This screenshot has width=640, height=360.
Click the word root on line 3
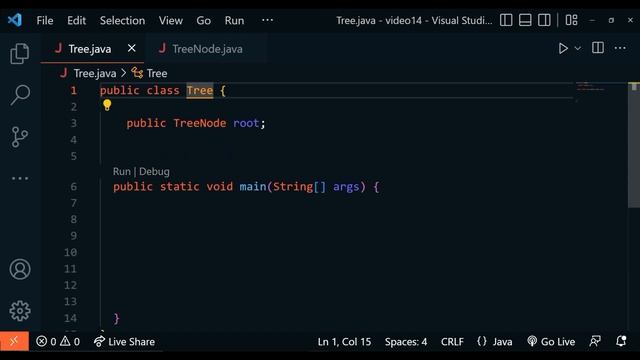click(x=246, y=123)
